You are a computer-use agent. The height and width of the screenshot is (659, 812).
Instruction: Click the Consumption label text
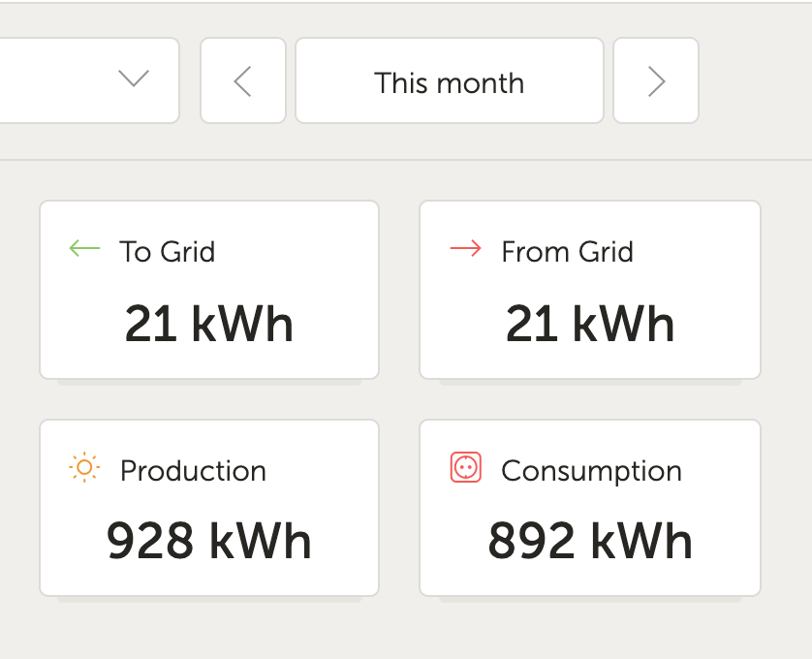click(591, 472)
